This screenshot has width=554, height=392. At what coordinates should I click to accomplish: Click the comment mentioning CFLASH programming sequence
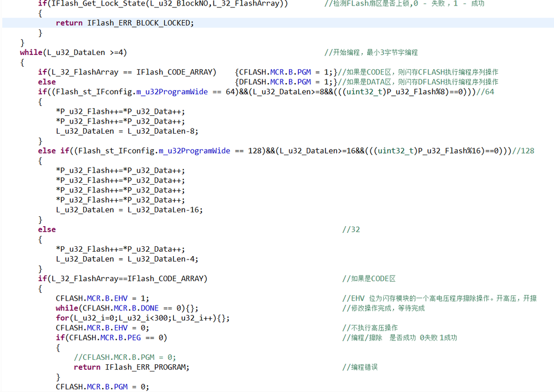pyautogui.click(x=418, y=73)
